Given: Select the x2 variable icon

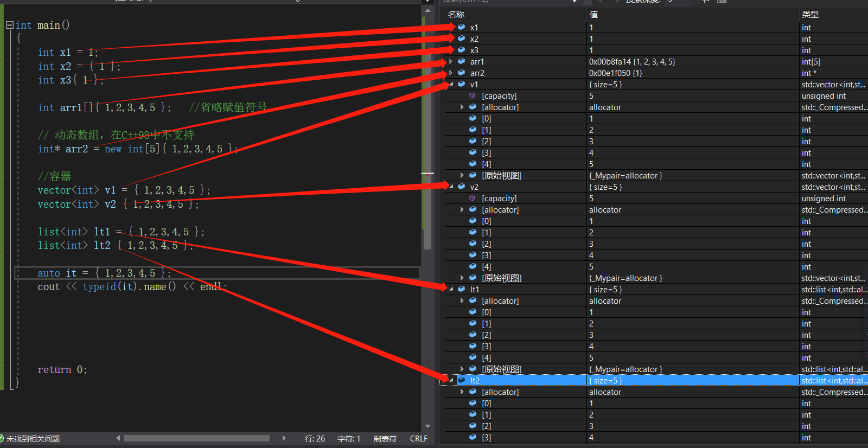Looking at the screenshot, I should pos(462,39).
